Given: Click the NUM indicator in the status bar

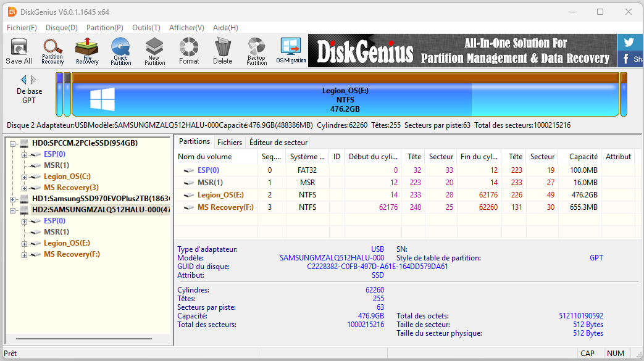Looking at the screenshot, I should pos(615,353).
